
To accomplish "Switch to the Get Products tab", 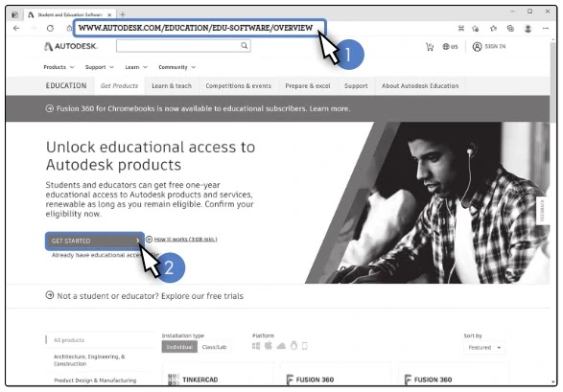I will tap(119, 85).
